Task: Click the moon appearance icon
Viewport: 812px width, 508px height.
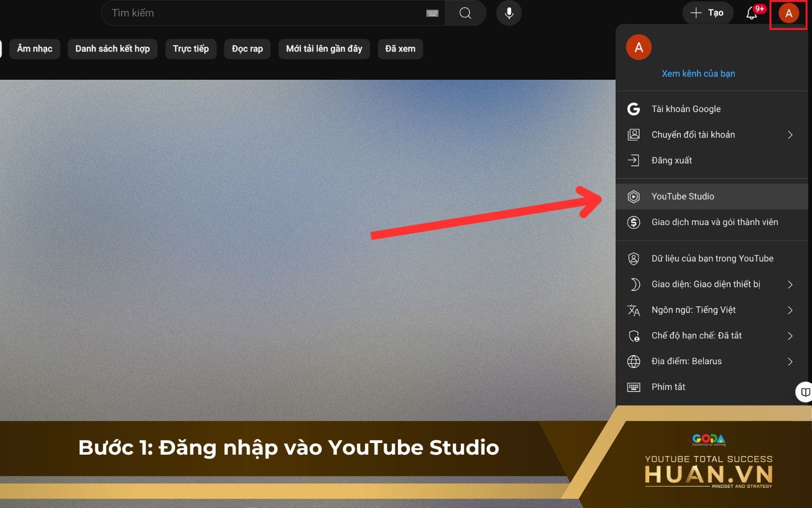Action: [x=634, y=284]
